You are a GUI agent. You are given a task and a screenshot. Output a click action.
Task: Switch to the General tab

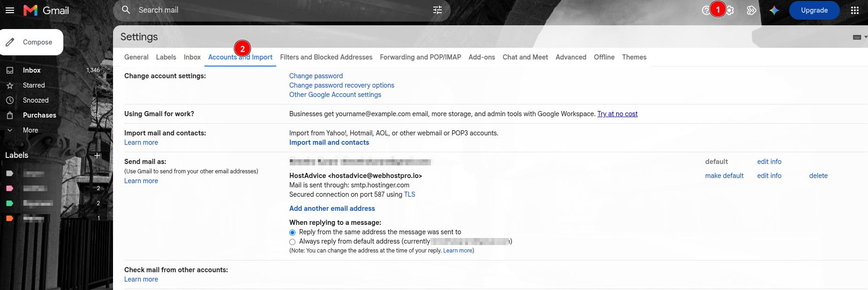(136, 57)
